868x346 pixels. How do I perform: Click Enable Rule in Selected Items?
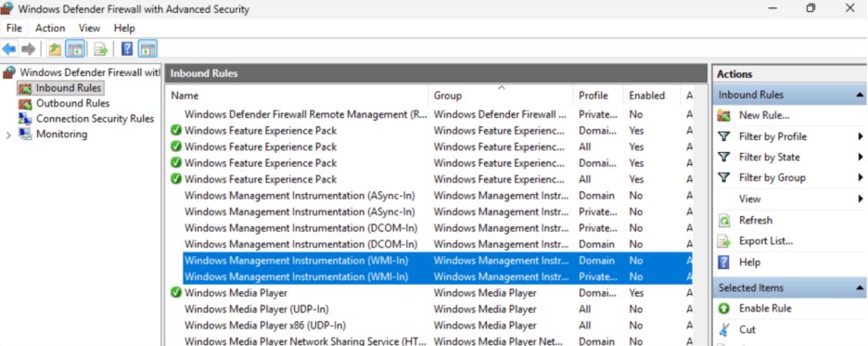coord(765,308)
